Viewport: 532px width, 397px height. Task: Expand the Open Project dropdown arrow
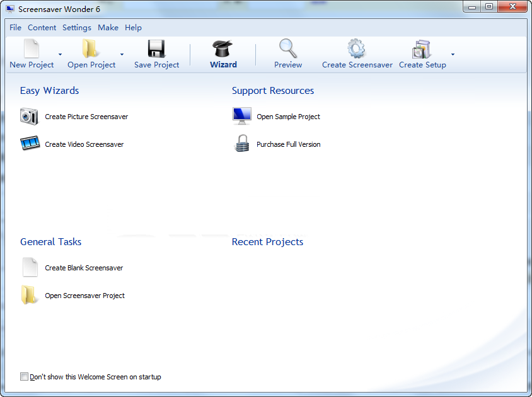tap(122, 54)
